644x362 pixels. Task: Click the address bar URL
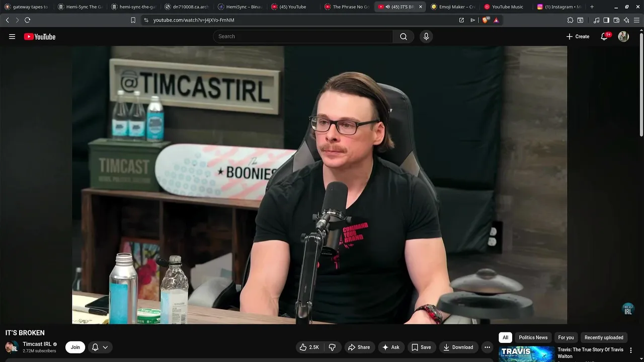[194, 20]
